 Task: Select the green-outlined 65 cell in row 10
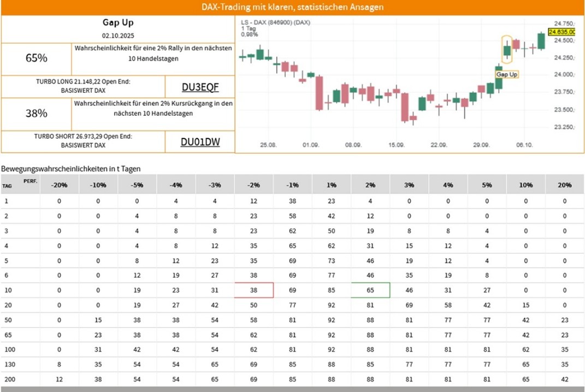pos(370,290)
